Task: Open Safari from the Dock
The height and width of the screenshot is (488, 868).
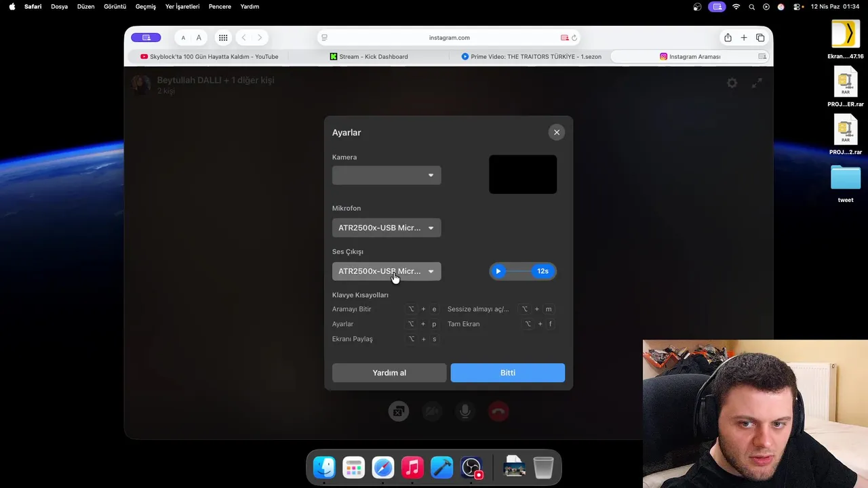Action: click(x=383, y=467)
